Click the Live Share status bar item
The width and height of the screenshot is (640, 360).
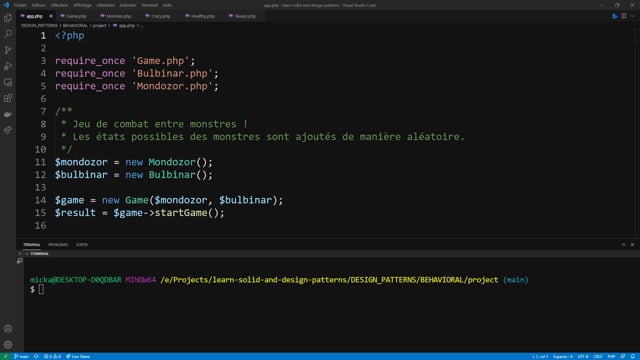pos(78,356)
